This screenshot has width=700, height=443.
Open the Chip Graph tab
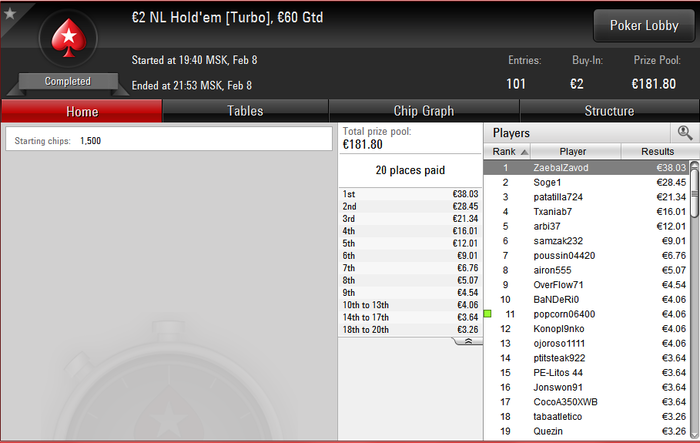click(x=424, y=111)
